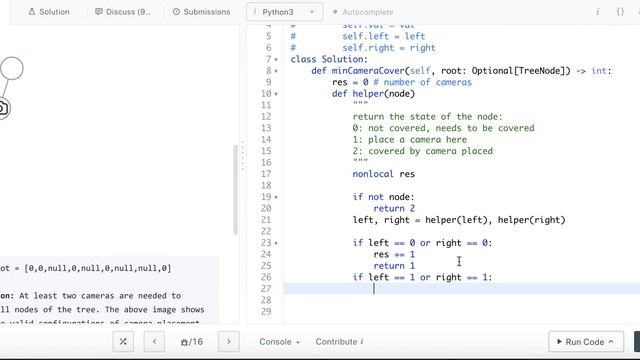Click 'left, right = helper(left), helper(right)' line
Viewport: 640px width, 360px height.
459,220
